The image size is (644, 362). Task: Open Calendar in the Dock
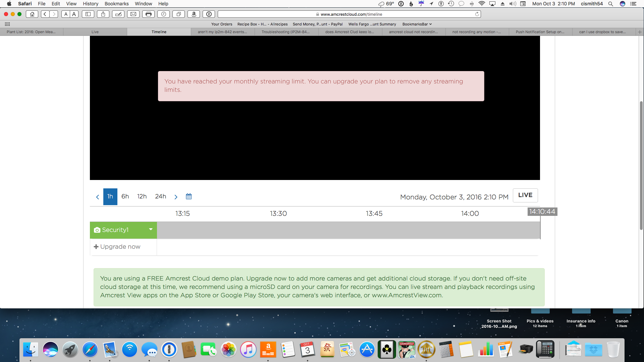tap(308, 350)
